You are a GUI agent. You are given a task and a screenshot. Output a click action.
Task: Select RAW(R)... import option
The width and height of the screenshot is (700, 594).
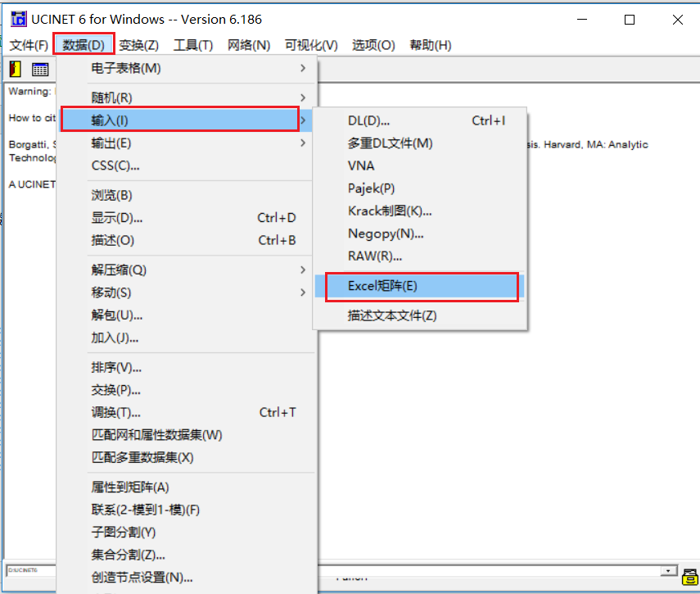[x=420, y=256]
